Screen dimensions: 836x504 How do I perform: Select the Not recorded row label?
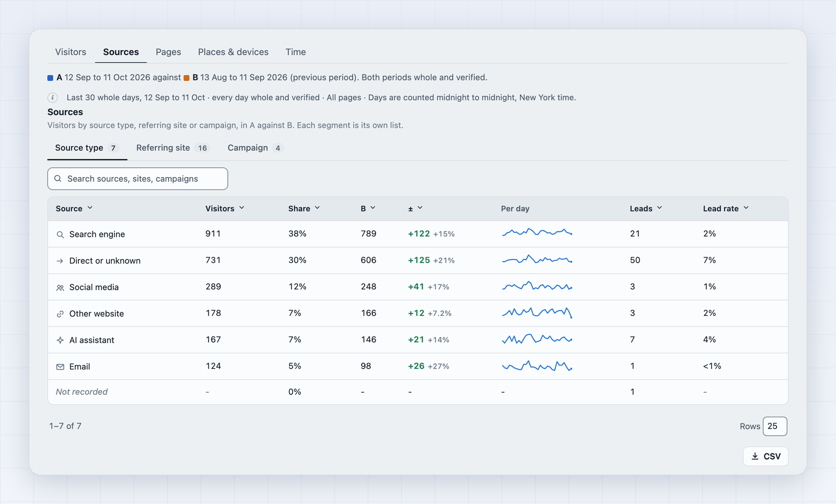click(x=82, y=392)
